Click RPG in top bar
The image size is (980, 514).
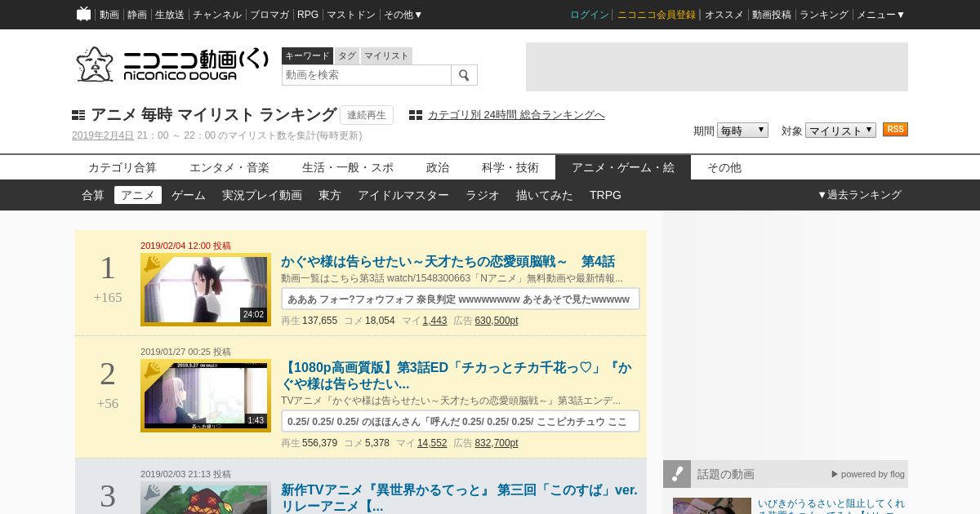coord(308,15)
